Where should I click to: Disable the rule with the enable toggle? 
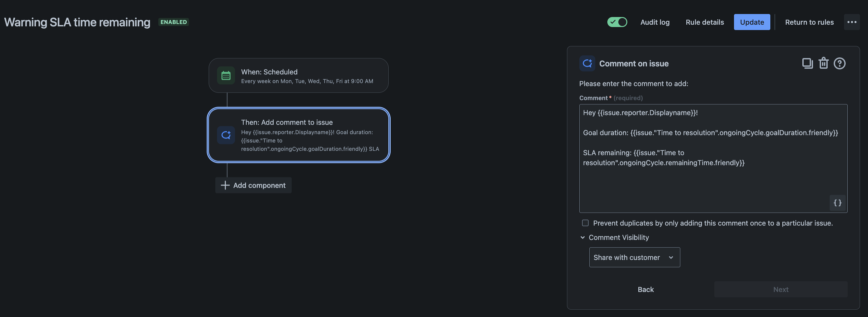[617, 22]
